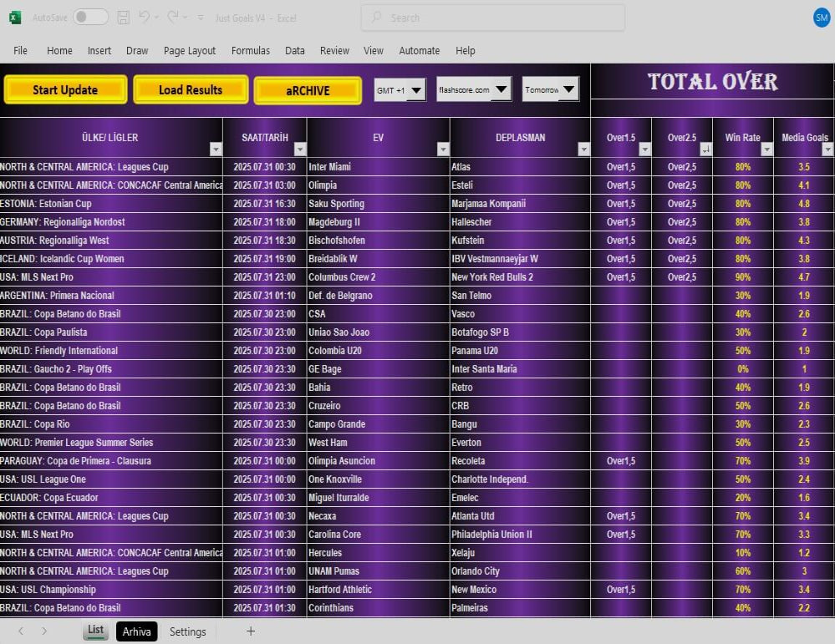Select the Palmeiras cell
The image size is (835, 644).
click(520, 607)
